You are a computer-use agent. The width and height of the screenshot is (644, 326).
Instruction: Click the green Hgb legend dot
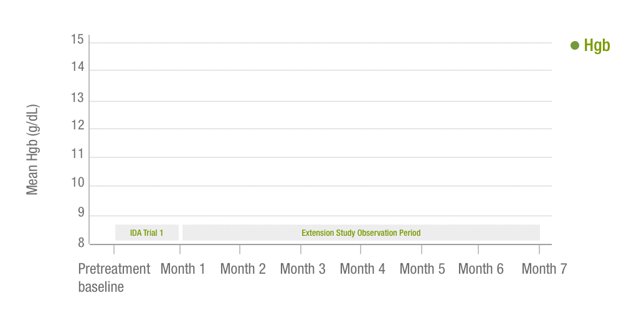pos(575,45)
